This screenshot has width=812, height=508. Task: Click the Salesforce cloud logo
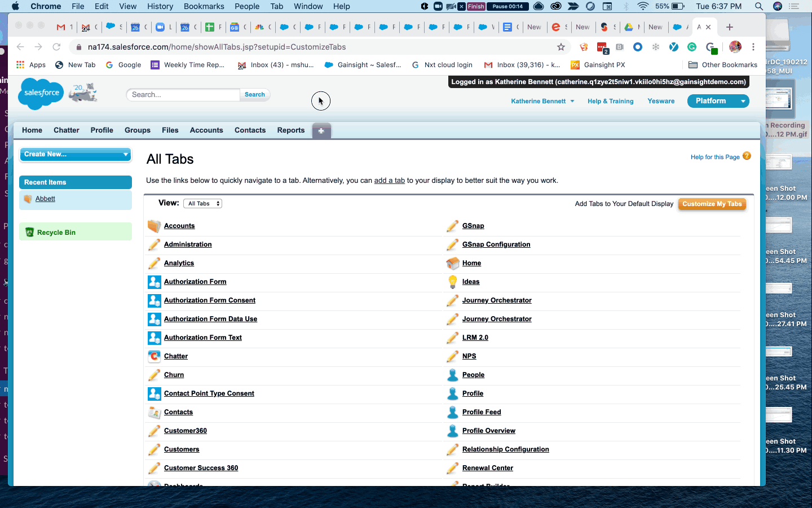[x=41, y=93]
